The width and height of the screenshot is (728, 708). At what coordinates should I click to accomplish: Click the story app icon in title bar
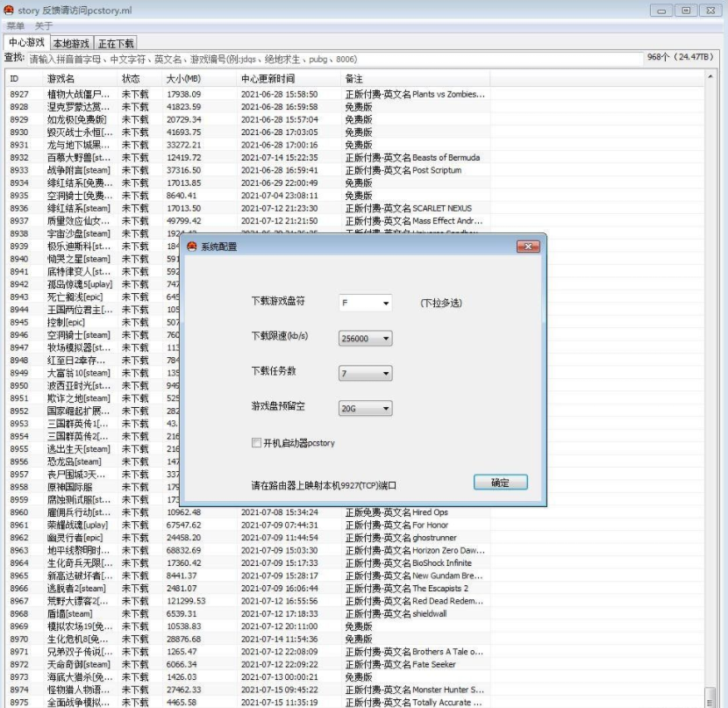point(9,10)
